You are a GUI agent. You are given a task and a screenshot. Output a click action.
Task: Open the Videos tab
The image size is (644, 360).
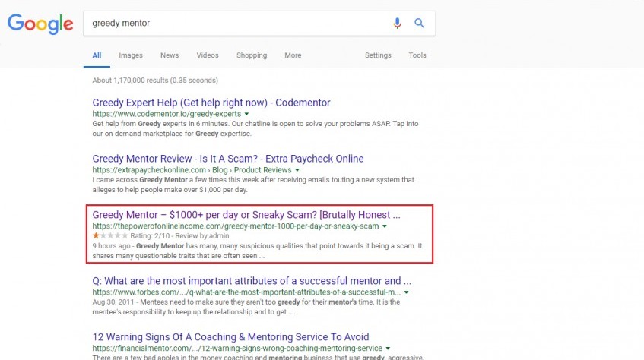(x=208, y=55)
